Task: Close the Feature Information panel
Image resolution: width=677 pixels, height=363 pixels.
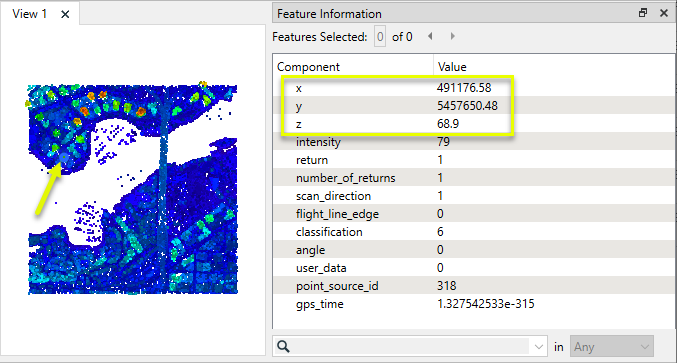Action: pyautogui.click(x=664, y=13)
